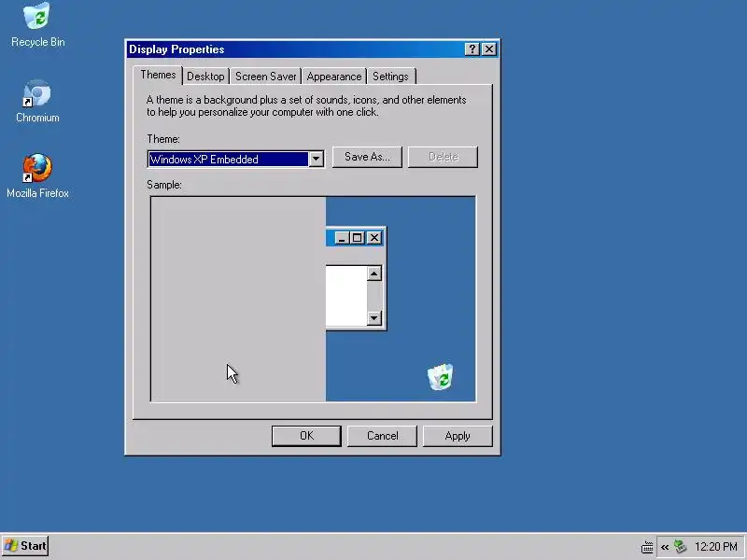The width and height of the screenshot is (747, 560).
Task: Click the Apply button
Action: click(x=458, y=436)
